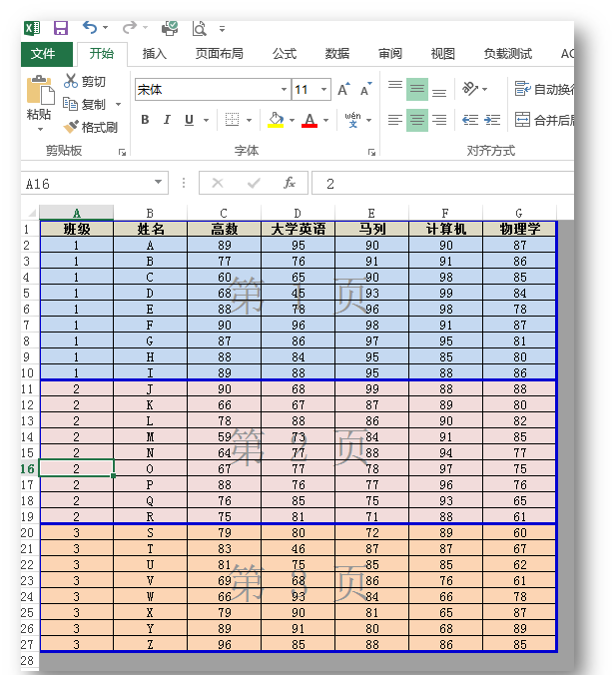
Task: Switch to the 页面布局 tab
Action: (x=219, y=54)
